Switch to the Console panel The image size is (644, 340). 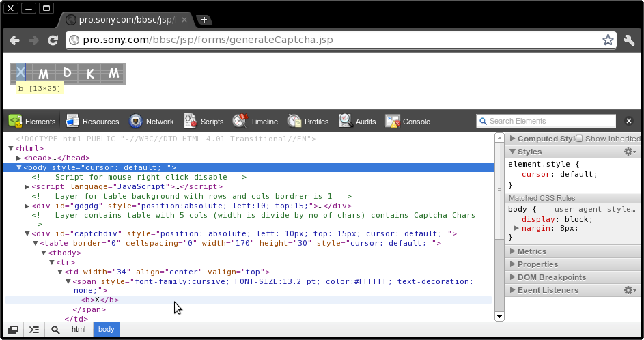point(408,122)
